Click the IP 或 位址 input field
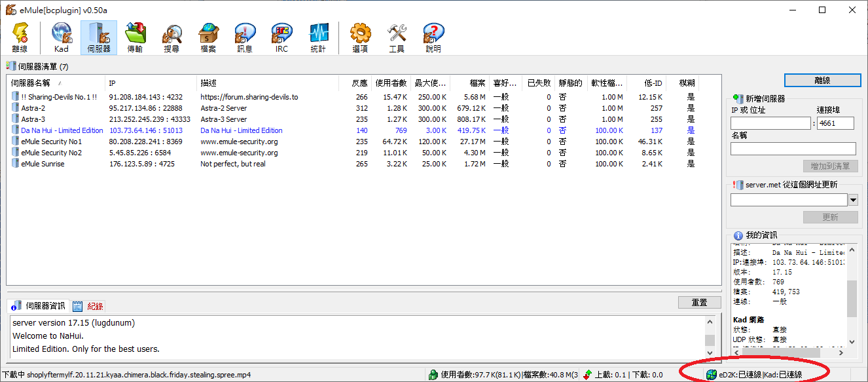 coord(770,123)
